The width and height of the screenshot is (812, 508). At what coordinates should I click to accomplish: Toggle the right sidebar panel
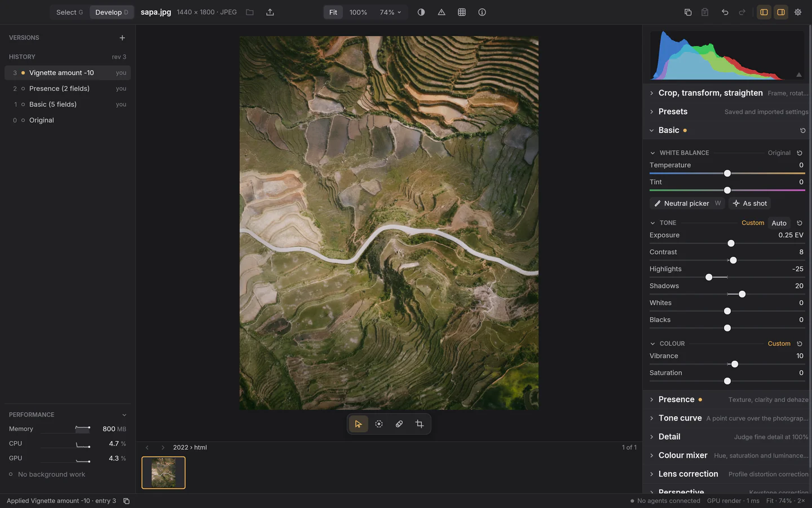781,12
